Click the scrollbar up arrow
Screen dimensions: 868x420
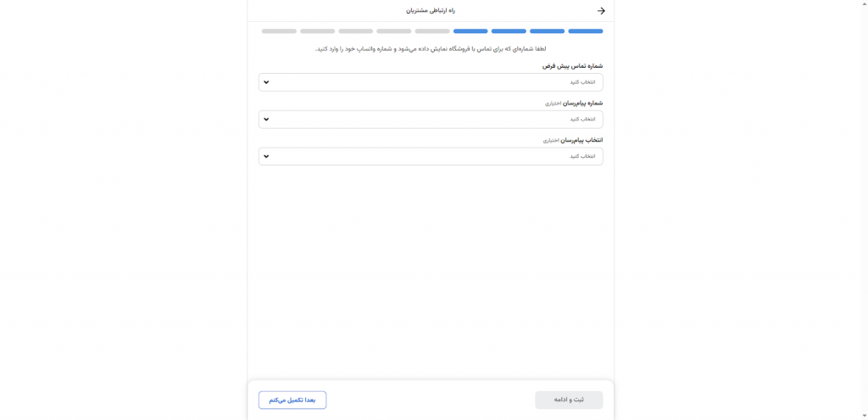[x=863, y=3]
